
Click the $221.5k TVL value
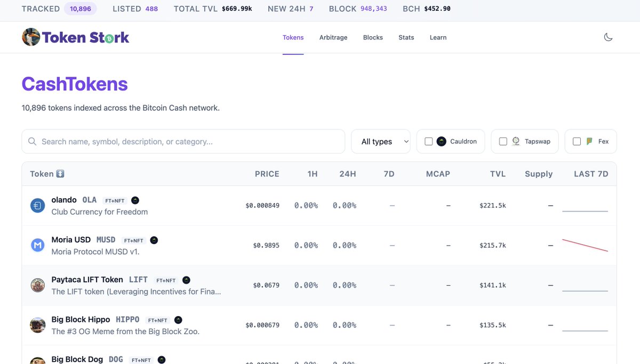pos(493,205)
